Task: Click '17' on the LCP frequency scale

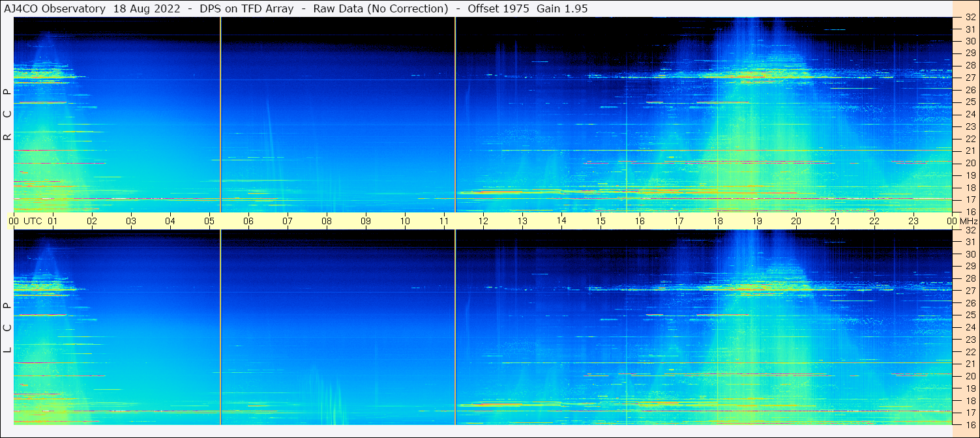Action: click(x=970, y=413)
